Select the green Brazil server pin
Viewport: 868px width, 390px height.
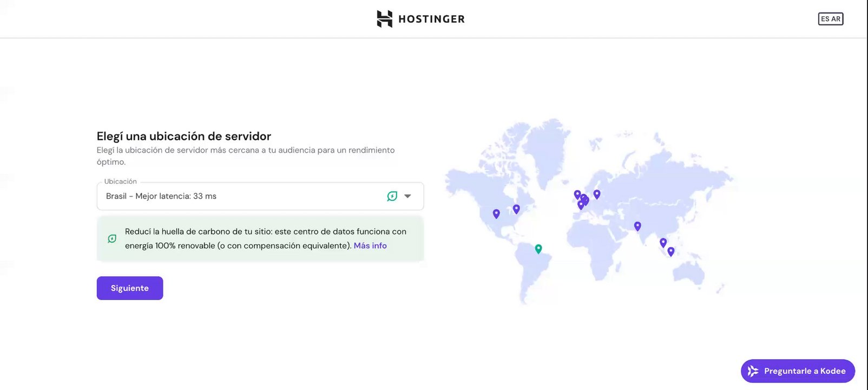pos(538,249)
